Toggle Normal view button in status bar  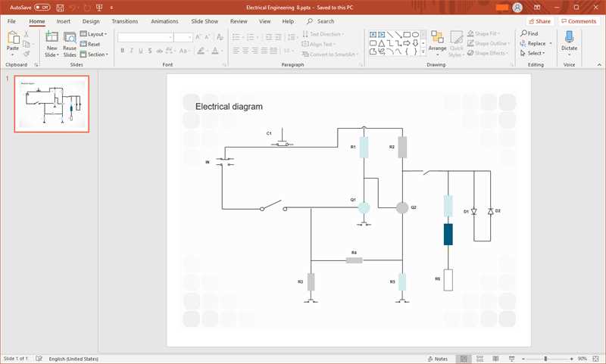coord(464,359)
